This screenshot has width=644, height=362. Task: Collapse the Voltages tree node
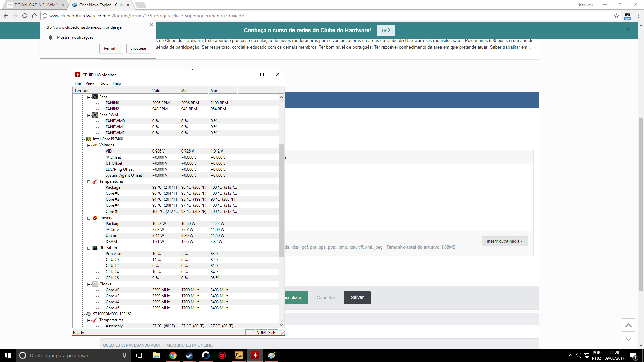tap(89, 145)
